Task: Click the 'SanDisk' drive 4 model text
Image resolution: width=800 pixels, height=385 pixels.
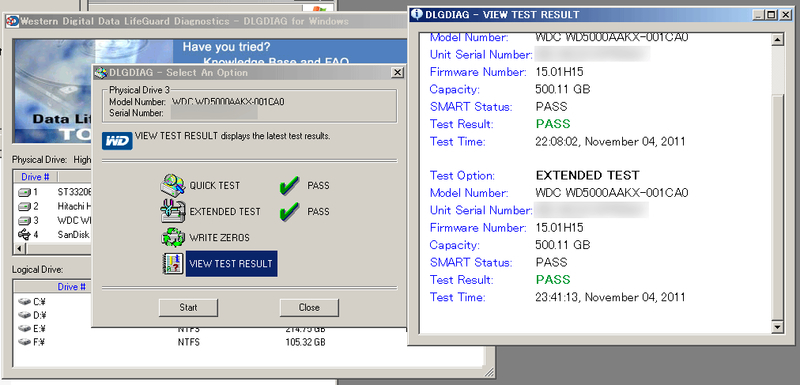Action: (x=74, y=235)
